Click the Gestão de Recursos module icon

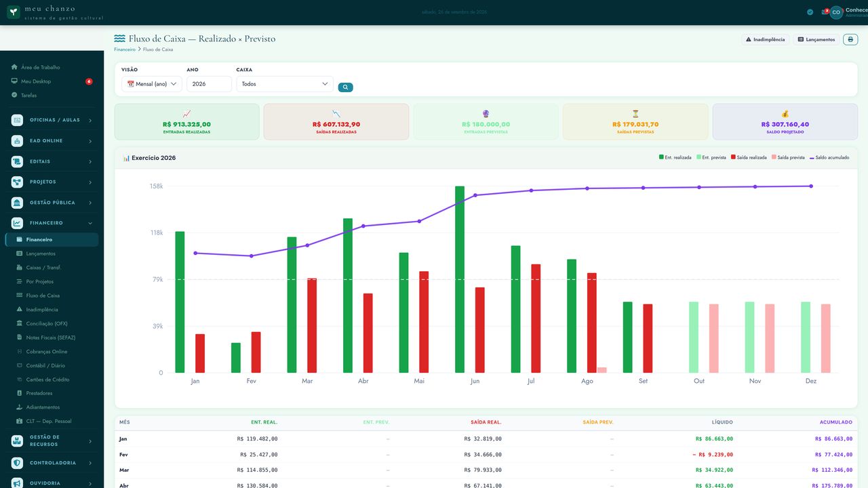pos(17,441)
